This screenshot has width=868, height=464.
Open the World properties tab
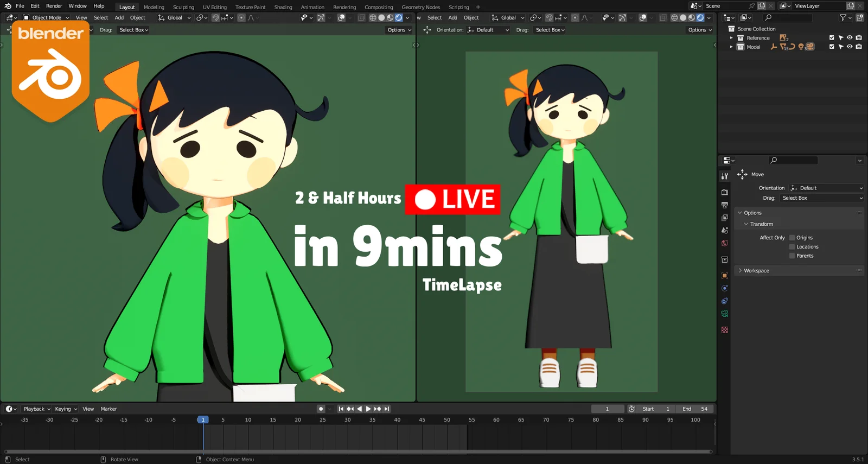pos(725,243)
